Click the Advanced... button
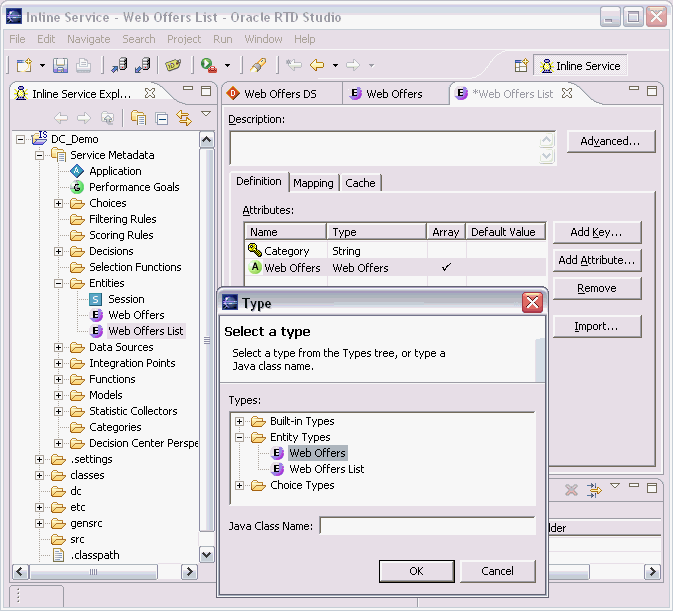Image resolution: width=673 pixels, height=611 pixels. pyautogui.click(x=610, y=141)
